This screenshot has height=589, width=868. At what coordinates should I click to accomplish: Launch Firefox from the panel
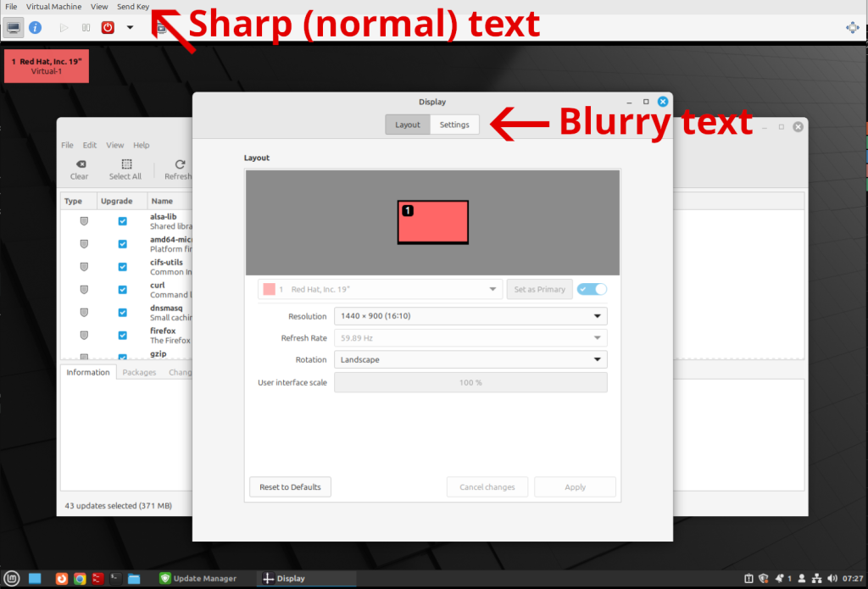coord(61,579)
